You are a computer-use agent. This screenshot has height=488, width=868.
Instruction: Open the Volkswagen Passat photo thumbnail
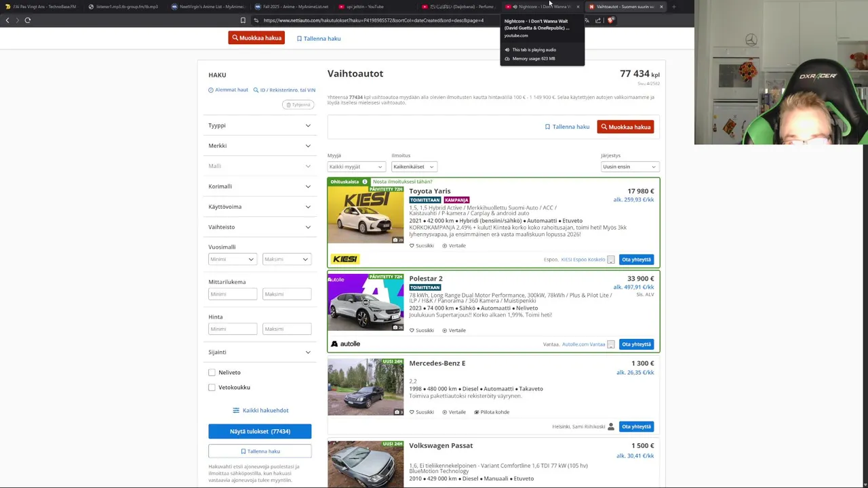[366, 464]
